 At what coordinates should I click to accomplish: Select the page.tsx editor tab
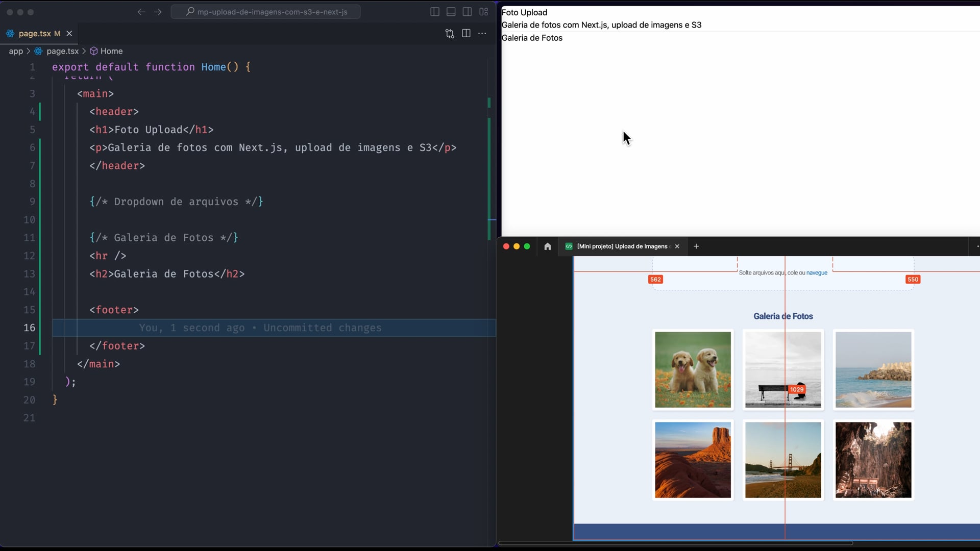click(35, 34)
